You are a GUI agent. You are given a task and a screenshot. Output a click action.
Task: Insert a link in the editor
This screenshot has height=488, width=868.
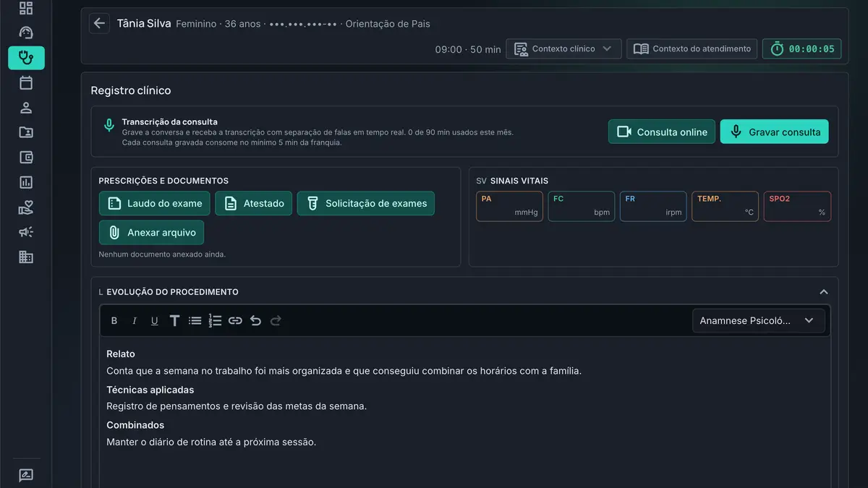pyautogui.click(x=235, y=321)
